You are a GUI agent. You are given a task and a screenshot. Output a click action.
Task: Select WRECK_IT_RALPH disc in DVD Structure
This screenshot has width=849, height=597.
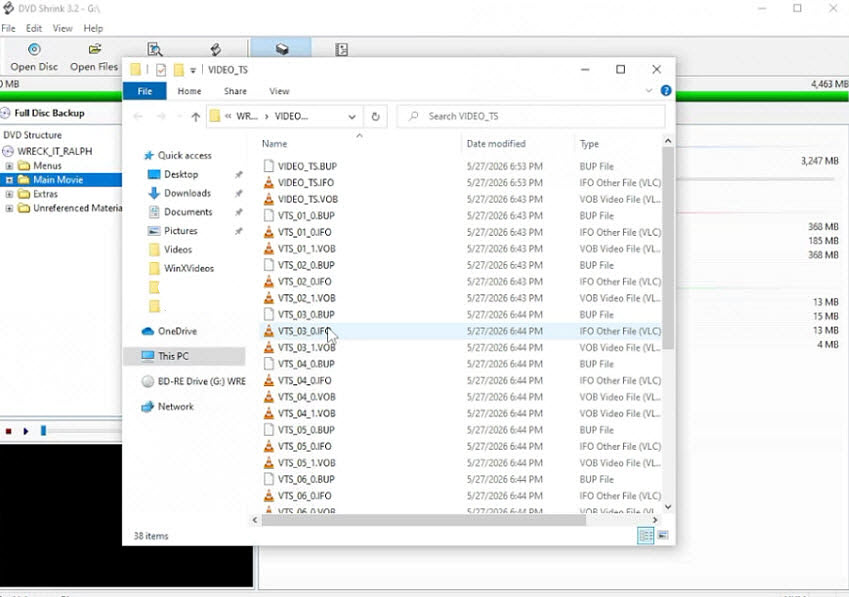pyautogui.click(x=54, y=151)
